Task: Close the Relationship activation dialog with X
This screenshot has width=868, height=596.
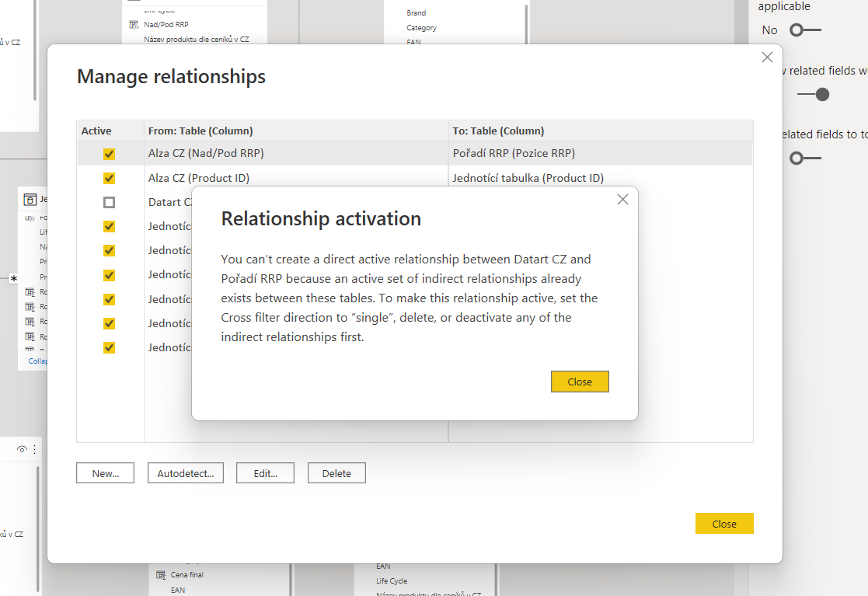Action: coord(622,199)
